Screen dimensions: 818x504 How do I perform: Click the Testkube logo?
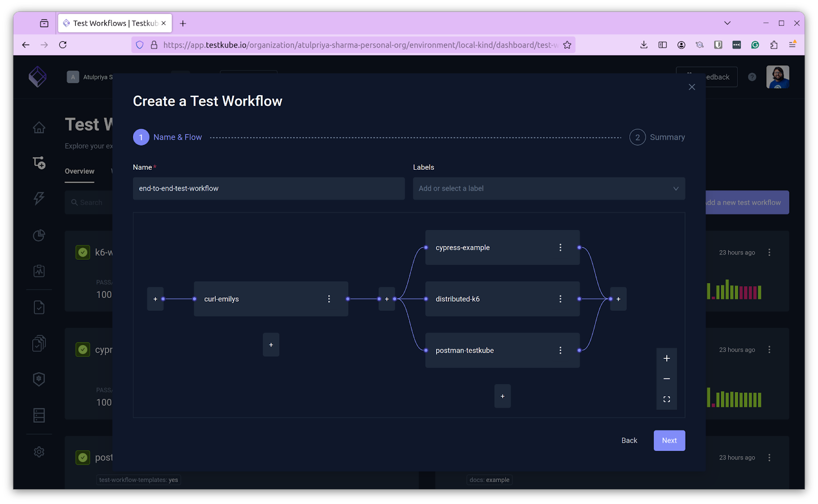37,77
